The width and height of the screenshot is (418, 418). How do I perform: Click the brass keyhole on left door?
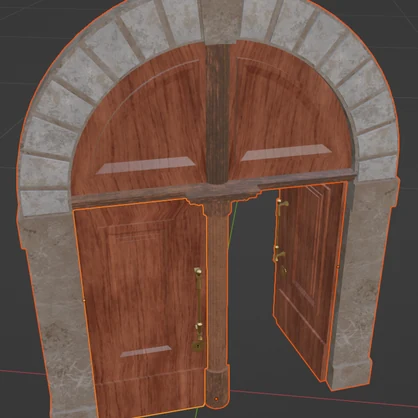point(198,346)
